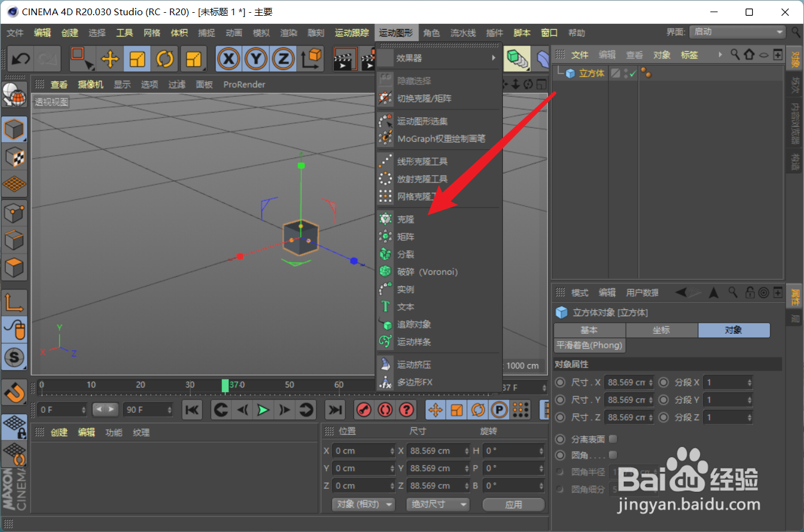Open material manager 创建 menu

(59, 432)
